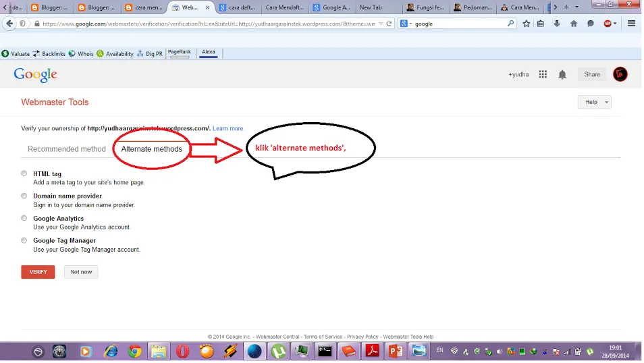Open the yudha profile avatar
644x363 pixels.
(x=620, y=74)
